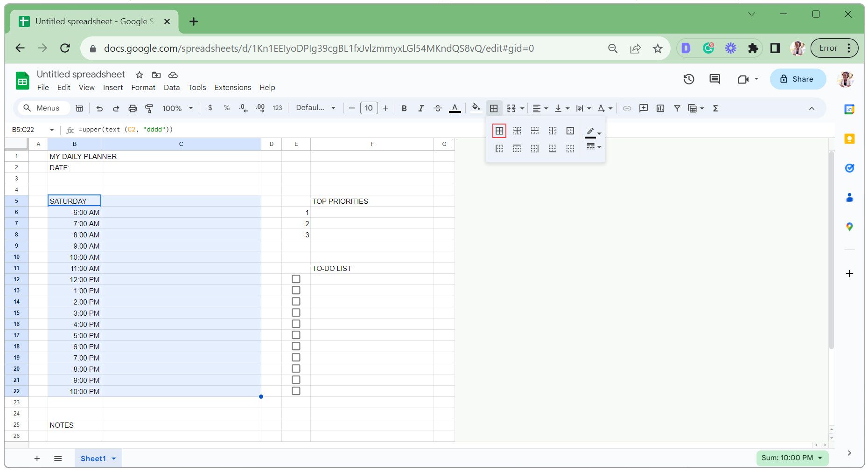Open the fill color swatch
This screenshot has height=471, width=868.
[x=476, y=108]
